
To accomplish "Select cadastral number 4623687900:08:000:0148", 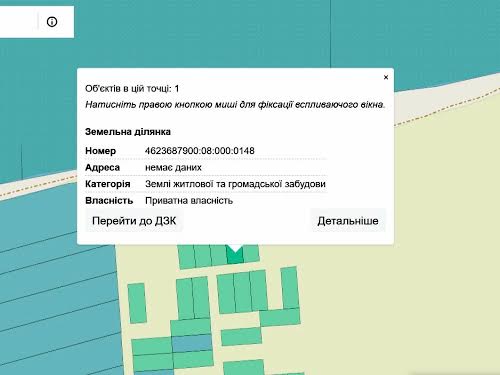I will [200, 151].
